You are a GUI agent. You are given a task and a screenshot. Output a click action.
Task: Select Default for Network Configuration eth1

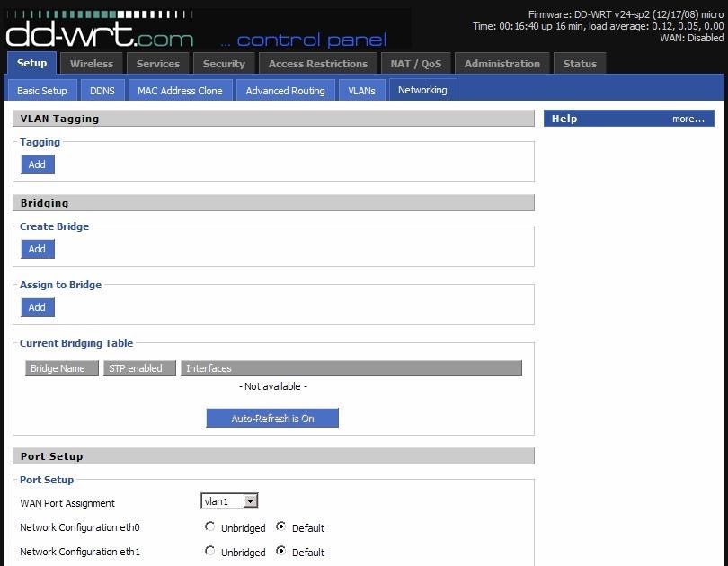coord(280,551)
